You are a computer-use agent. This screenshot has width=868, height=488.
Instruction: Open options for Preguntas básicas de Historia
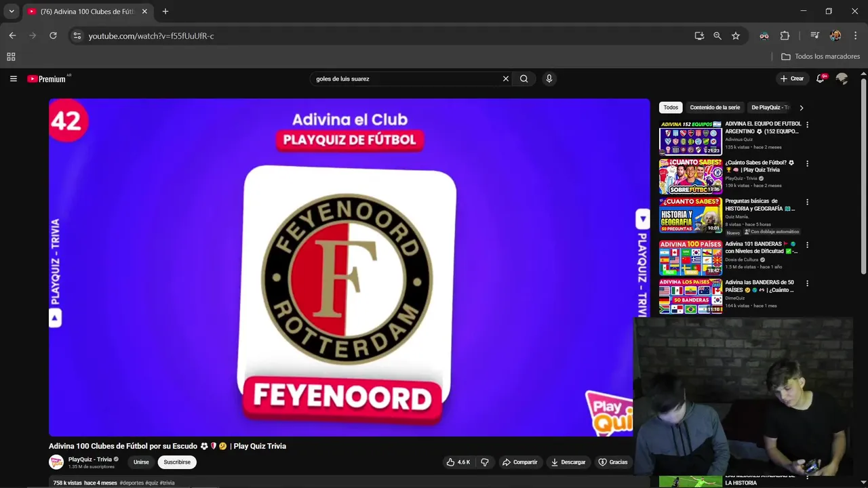[x=807, y=202]
